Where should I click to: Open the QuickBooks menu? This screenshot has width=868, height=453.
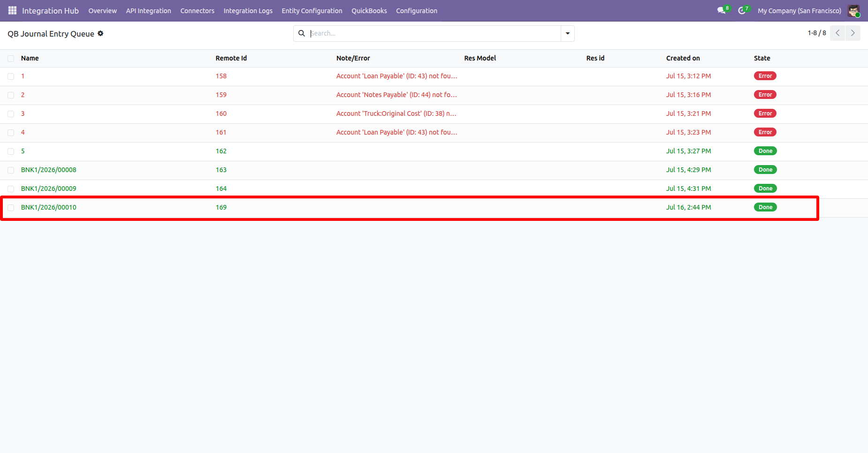(369, 11)
